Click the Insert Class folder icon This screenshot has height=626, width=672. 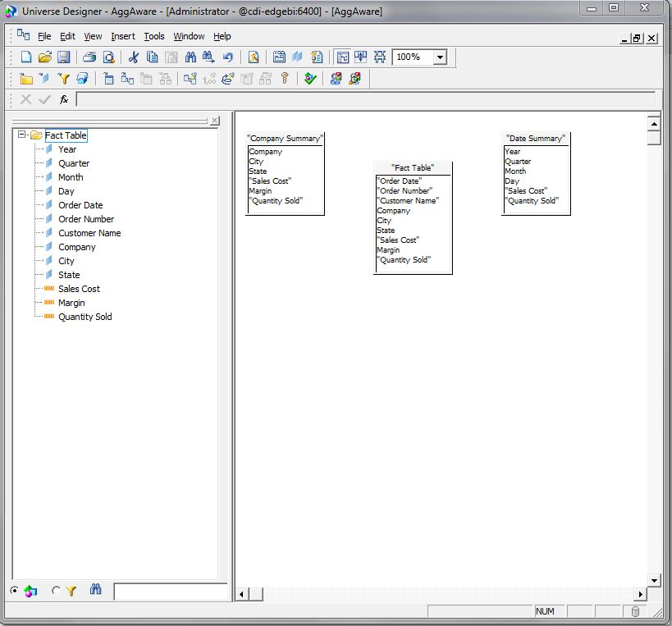click(x=26, y=79)
